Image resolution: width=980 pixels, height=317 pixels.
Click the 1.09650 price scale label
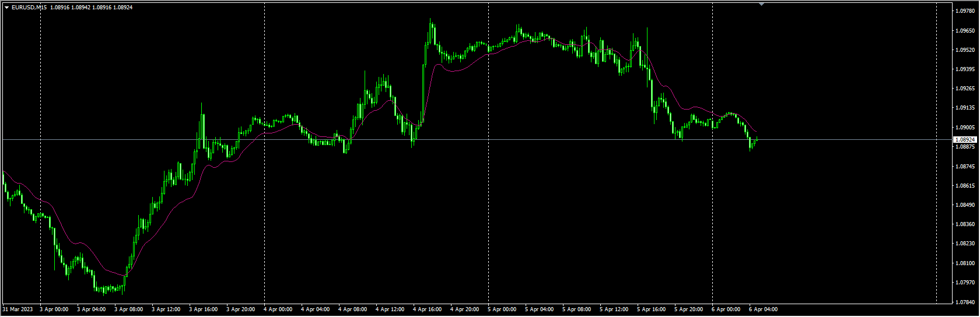966,30
